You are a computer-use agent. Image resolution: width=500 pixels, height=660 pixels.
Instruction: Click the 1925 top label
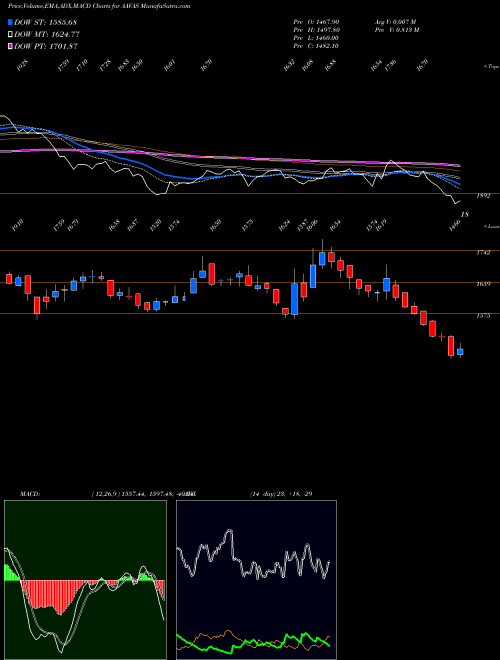(x=24, y=66)
